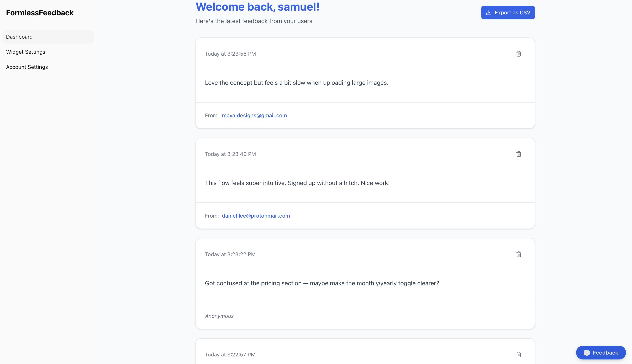Click the Anonymous sender label
Viewport: 632px width, 364px height.
coord(219,316)
